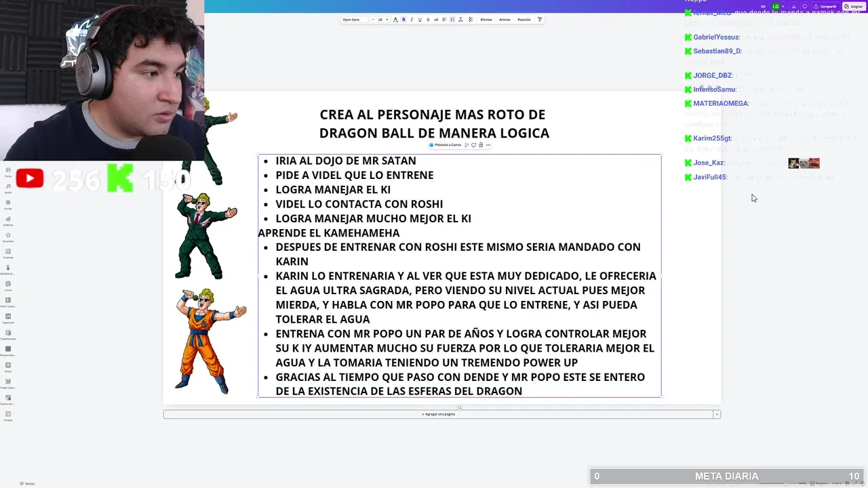
Task: Click the YouTube logo in the overlay
Action: pos(30,179)
